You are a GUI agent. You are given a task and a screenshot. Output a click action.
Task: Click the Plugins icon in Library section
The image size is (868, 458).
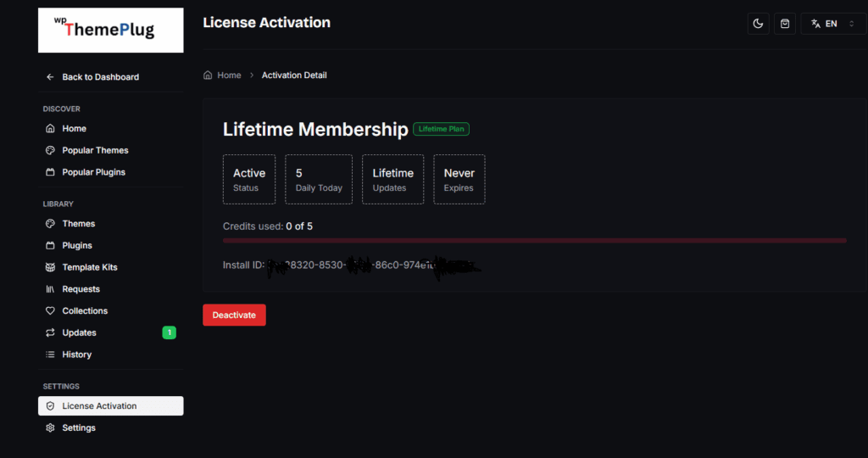click(x=50, y=246)
